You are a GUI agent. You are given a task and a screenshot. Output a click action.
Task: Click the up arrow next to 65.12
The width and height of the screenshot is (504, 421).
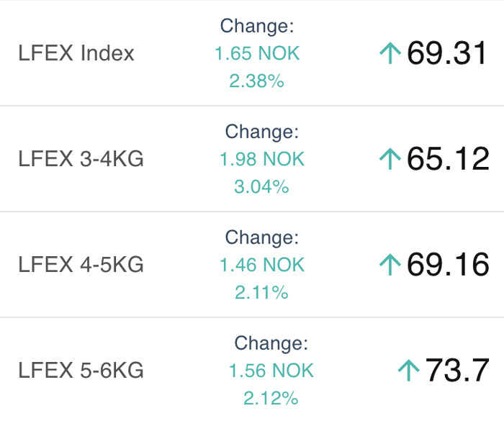tap(390, 158)
